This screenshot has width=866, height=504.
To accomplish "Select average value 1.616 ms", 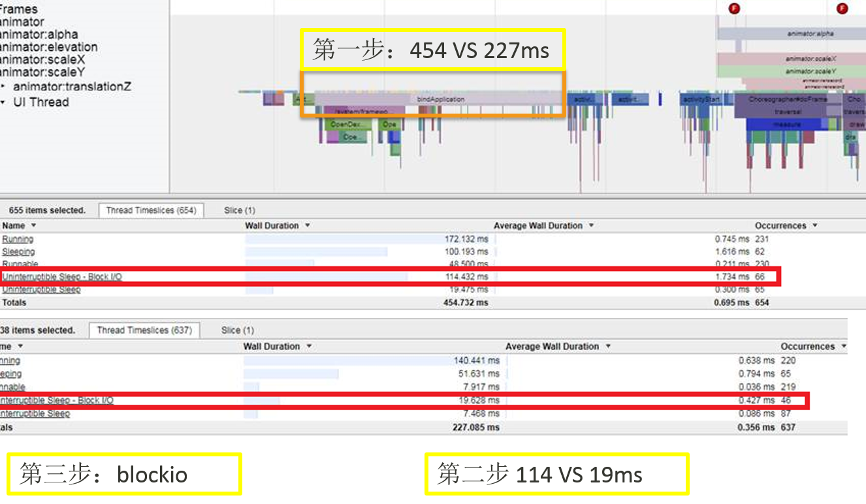I will [x=732, y=251].
